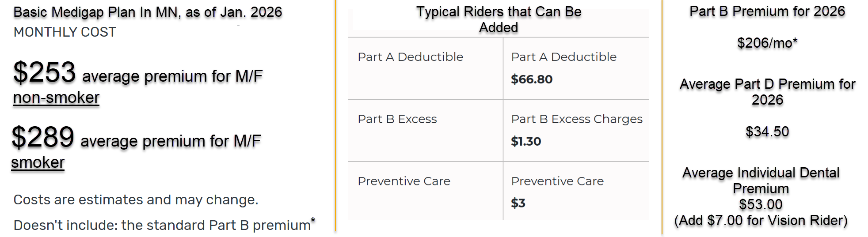Click the Add $7.00 for Vision Rider note
The height and width of the screenshot is (237, 868).
pyautogui.click(x=761, y=220)
